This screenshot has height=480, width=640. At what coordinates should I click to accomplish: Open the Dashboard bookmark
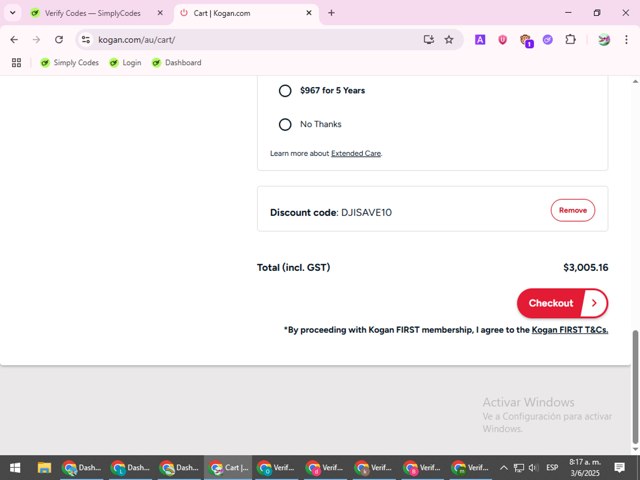coord(177,62)
